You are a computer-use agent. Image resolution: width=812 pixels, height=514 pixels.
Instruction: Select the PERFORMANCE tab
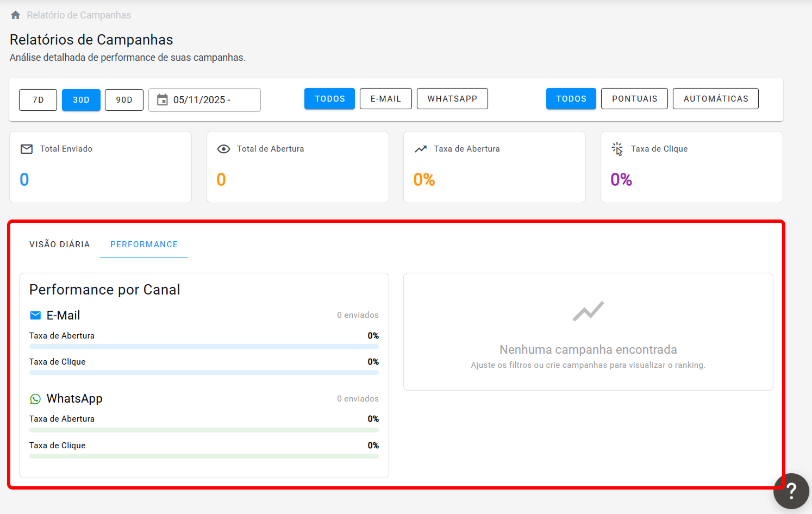(144, 245)
